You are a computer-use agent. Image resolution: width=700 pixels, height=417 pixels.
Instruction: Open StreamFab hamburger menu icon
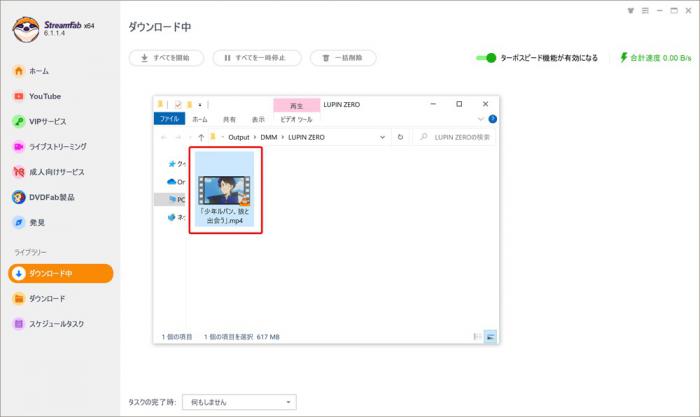[x=645, y=11]
